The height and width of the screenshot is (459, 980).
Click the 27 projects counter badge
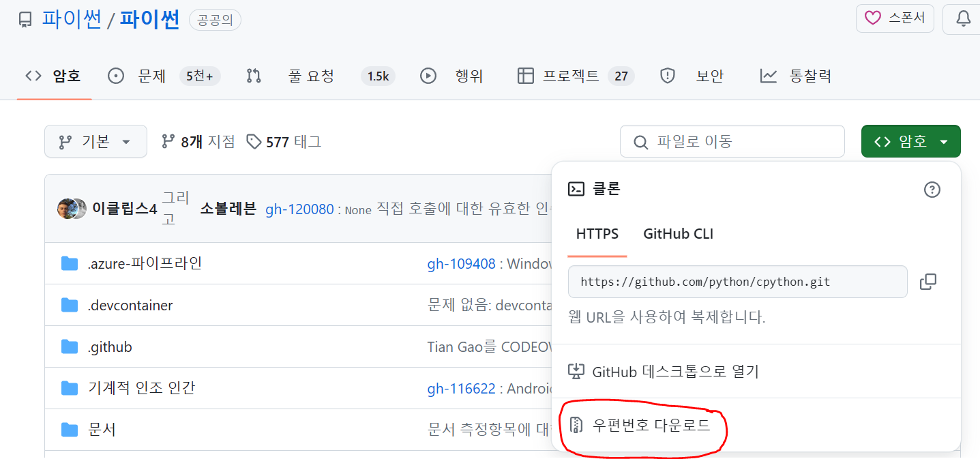point(621,76)
